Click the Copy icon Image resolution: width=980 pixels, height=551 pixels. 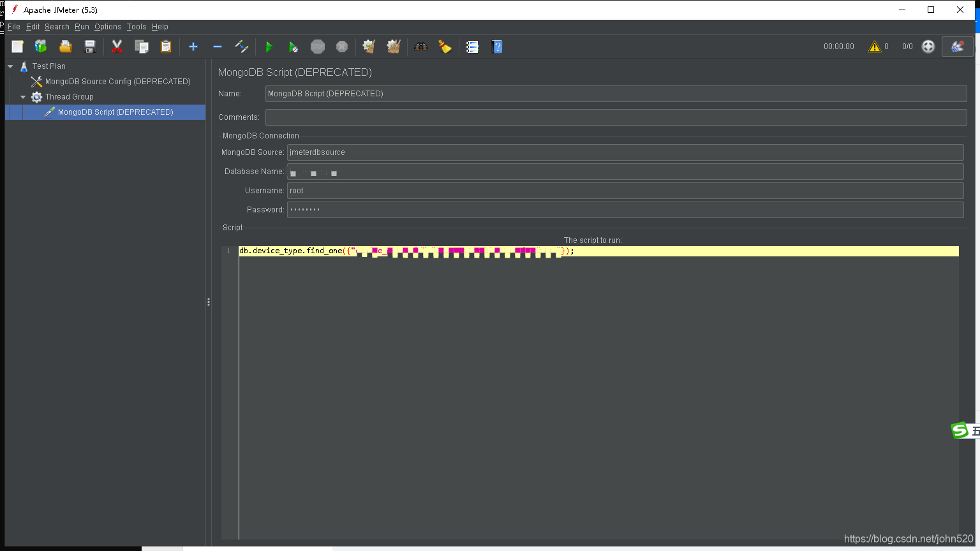click(x=142, y=47)
